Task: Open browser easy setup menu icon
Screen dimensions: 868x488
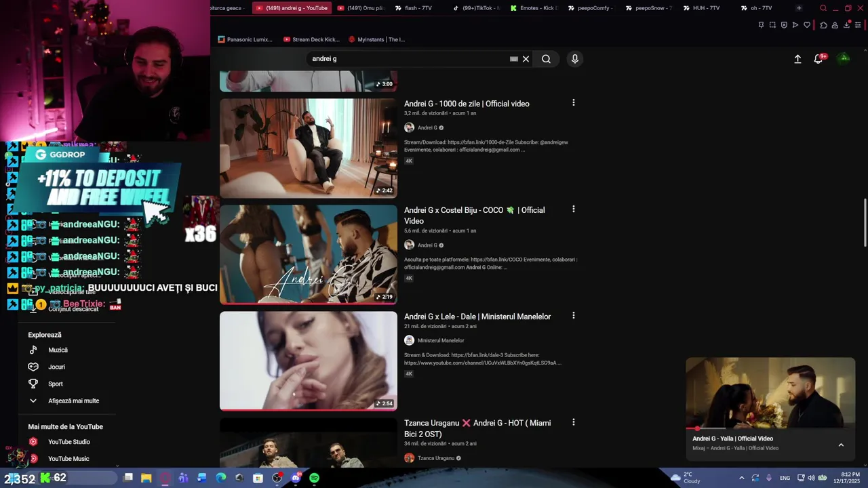Action: pos(858,25)
